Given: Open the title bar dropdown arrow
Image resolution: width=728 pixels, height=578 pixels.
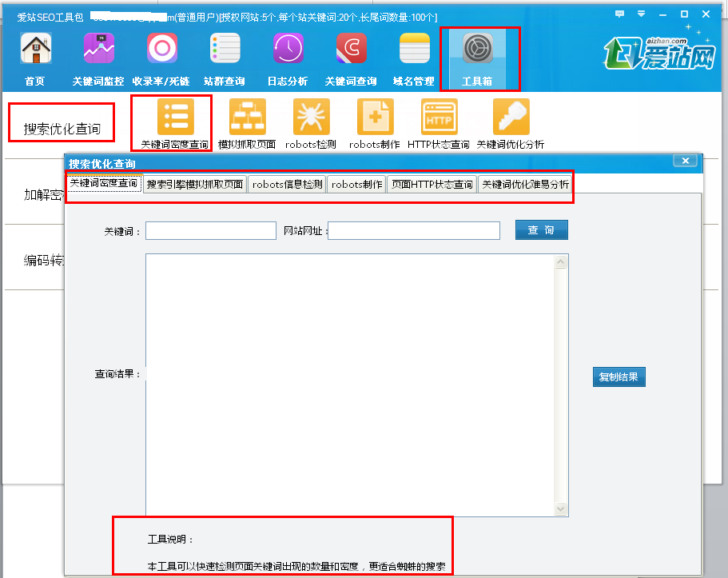Looking at the screenshot, I should click(641, 14).
